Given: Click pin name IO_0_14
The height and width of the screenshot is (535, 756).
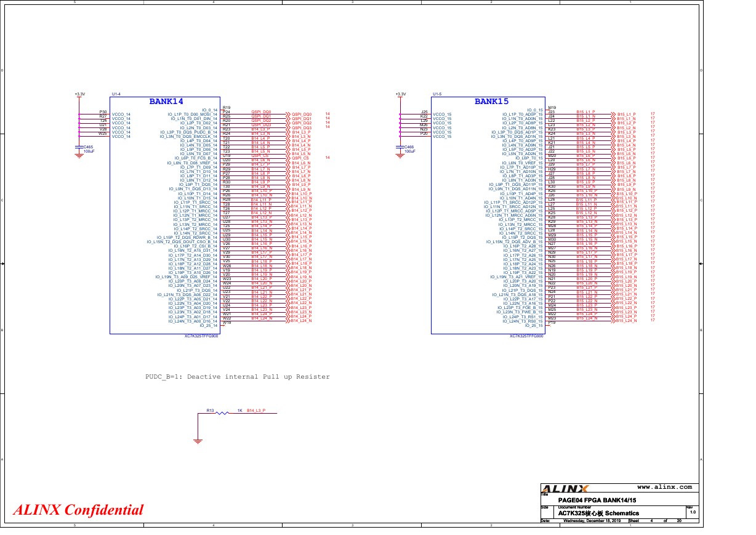Looking at the screenshot, I should tap(210, 110).
